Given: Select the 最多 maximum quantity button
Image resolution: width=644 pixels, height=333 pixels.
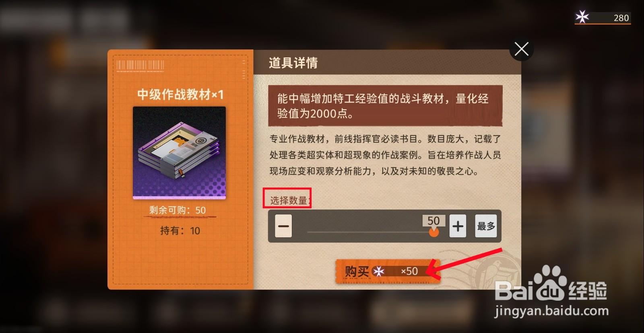Looking at the screenshot, I should pyautogui.click(x=486, y=226).
